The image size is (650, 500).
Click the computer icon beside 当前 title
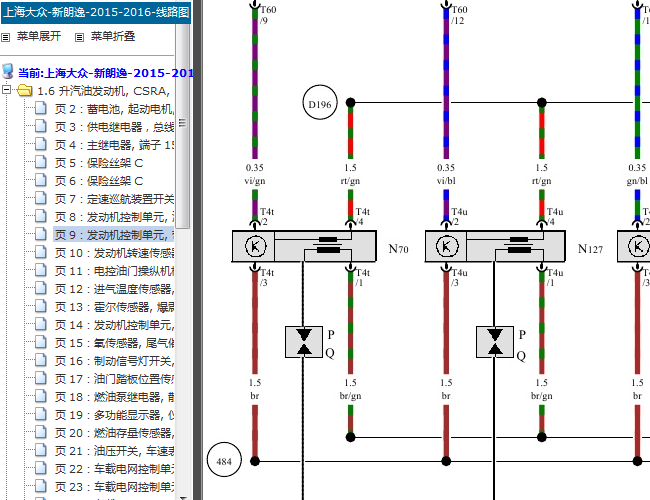click(8, 71)
